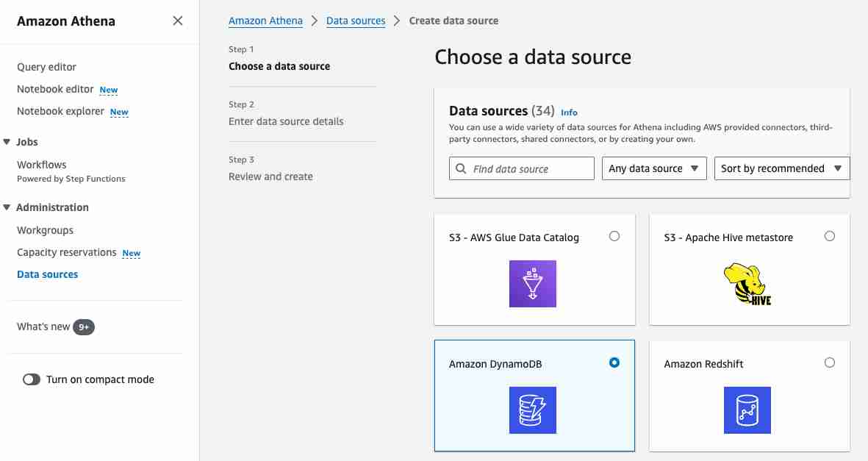This screenshot has width=868, height=461.
Task: Open Notebook editor in the sidebar
Action: [55, 89]
